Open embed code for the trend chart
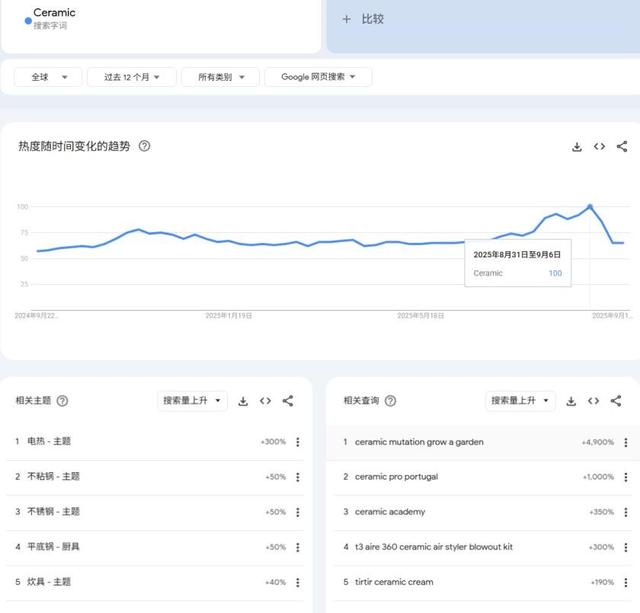This screenshot has width=640, height=613. pos(599,147)
